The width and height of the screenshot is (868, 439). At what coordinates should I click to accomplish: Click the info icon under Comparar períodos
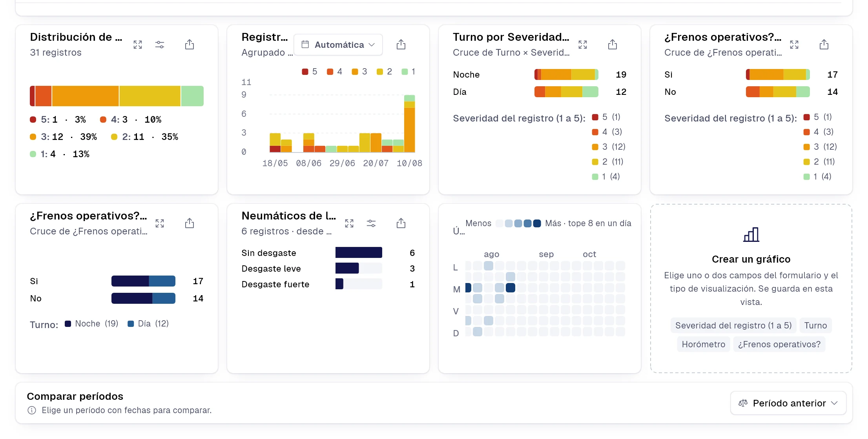point(32,410)
